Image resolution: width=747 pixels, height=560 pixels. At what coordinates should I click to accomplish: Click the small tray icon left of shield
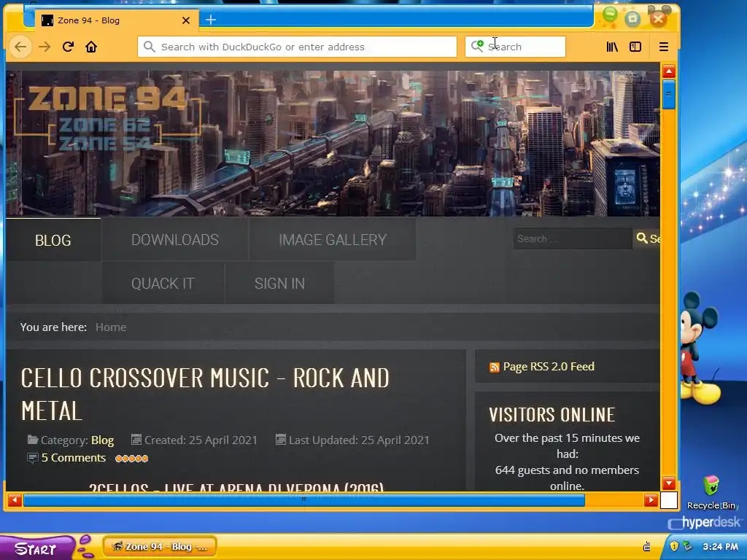pyautogui.click(x=647, y=546)
